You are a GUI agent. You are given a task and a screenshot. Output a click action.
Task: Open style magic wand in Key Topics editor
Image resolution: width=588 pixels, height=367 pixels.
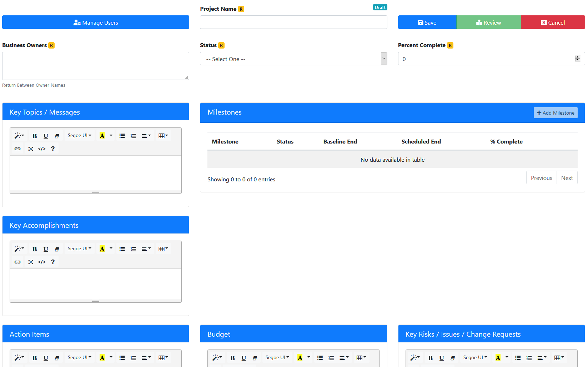19,136
